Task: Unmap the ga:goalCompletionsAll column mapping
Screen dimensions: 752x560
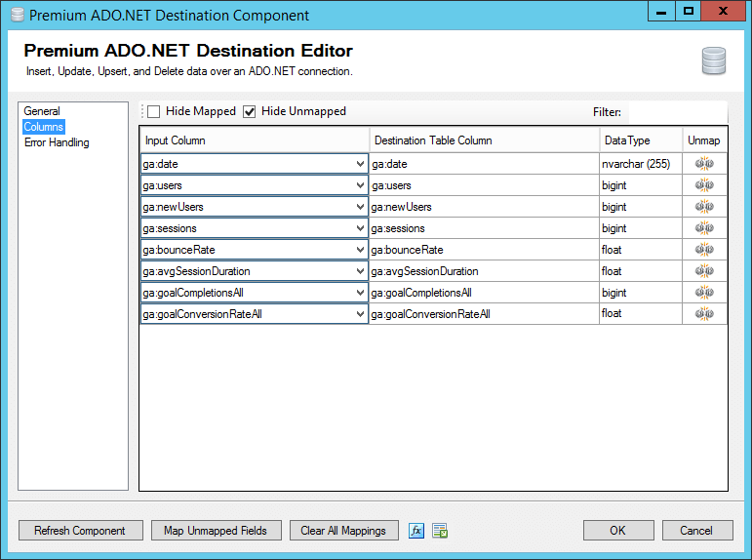Action: tap(704, 293)
